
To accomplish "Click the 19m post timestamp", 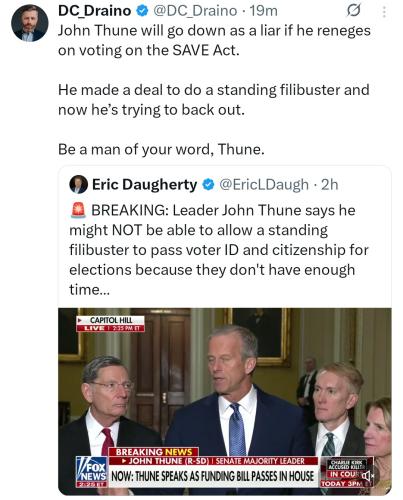I will click(264, 11).
